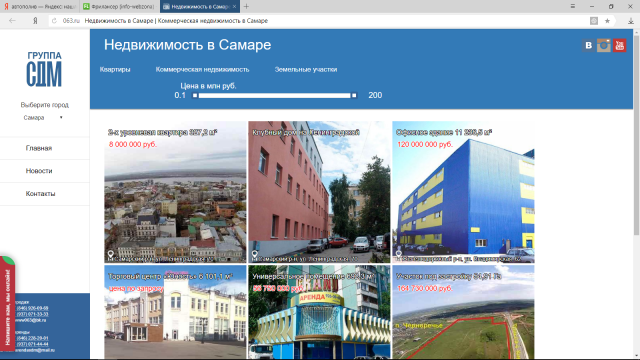The height and width of the screenshot is (360, 640).
Task: Reload the page with refresh icon
Action: 54,21
